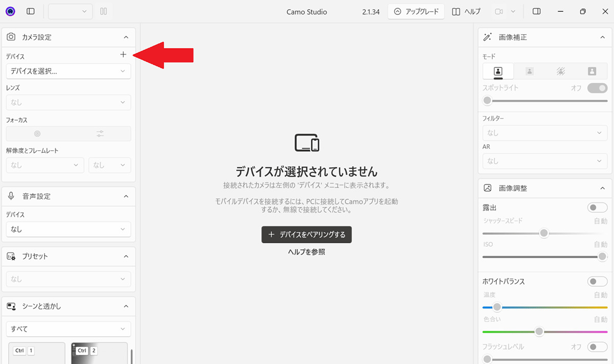This screenshot has width=614, height=364.
Task: Select the third background-removal mode icon
Action: [x=561, y=72]
